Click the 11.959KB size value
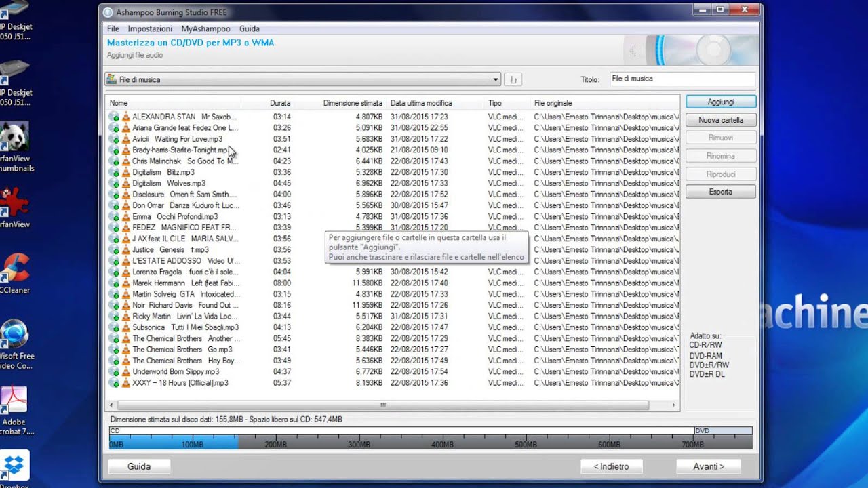 [x=368, y=305]
